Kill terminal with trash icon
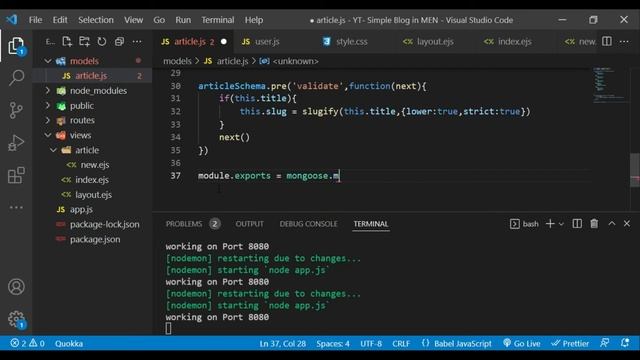The width and height of the screenshot is (640, 360). 594,224
